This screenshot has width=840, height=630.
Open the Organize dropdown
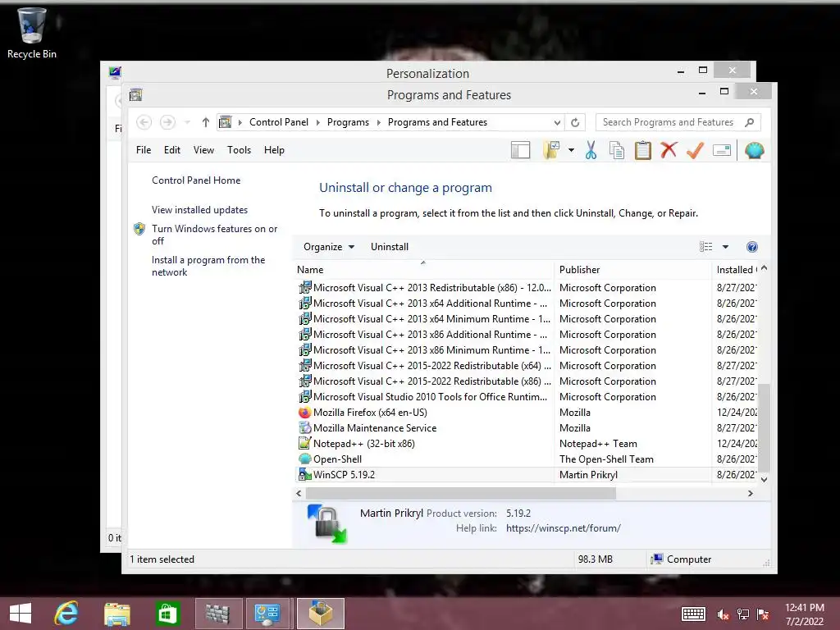(329, 247)
